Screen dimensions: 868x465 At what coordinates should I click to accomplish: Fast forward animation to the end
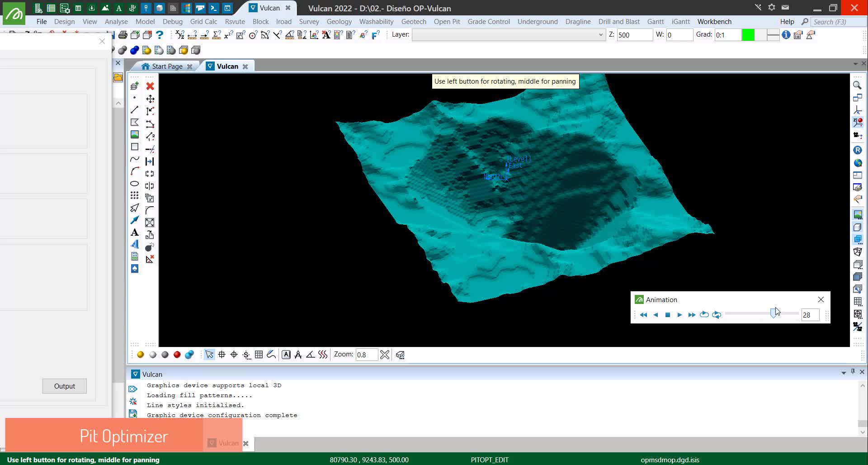tap(692, 315)
